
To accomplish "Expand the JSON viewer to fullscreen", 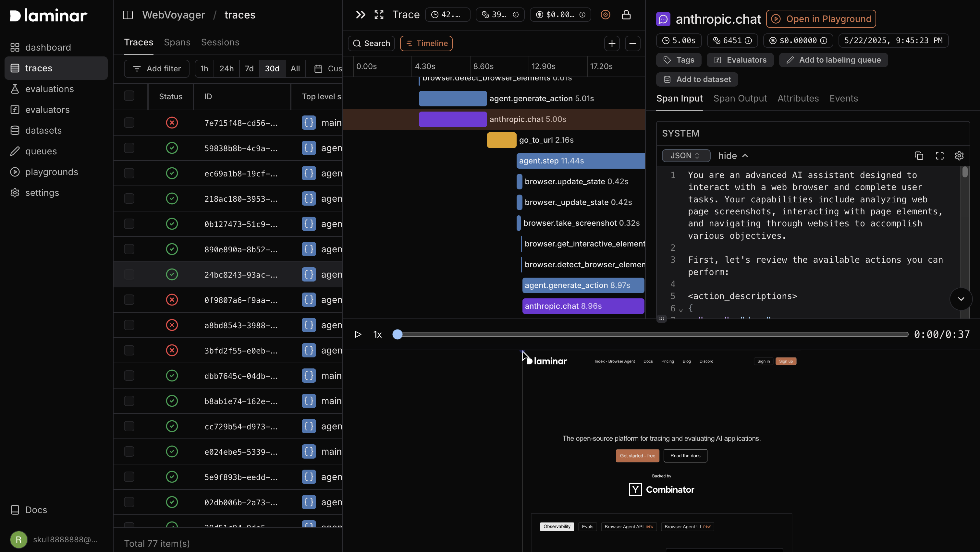I will (x=939, y=155).
